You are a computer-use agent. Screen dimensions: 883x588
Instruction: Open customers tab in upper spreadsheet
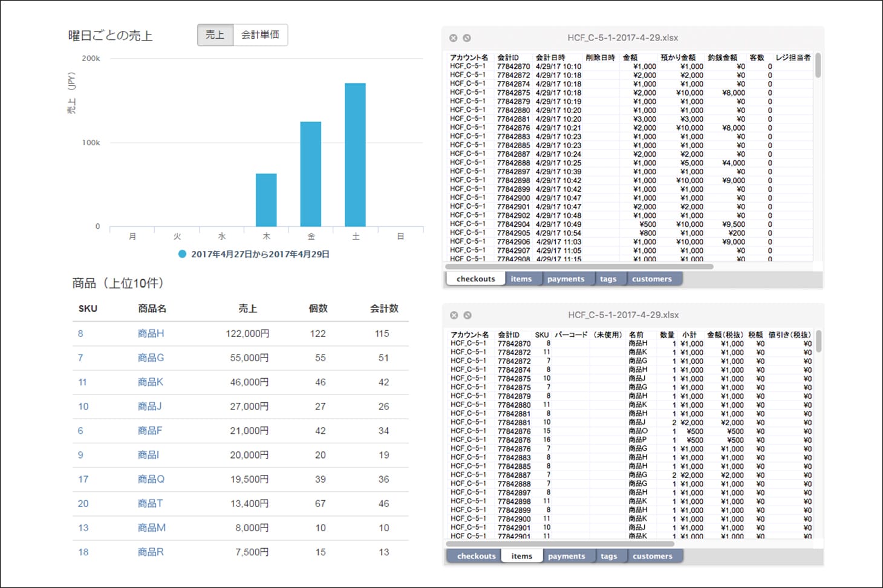[652, 279]
